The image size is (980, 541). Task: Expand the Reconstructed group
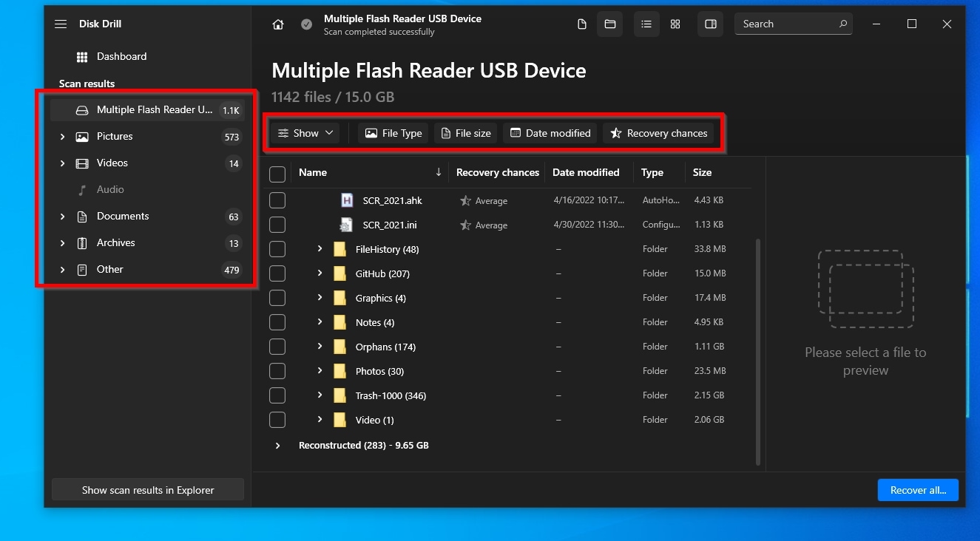coord(278,446)
